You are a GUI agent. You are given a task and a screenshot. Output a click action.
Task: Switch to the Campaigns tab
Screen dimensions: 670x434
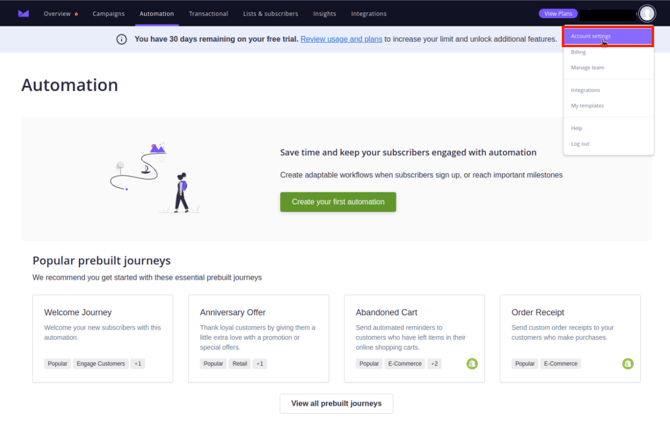(x=108, y=14)
